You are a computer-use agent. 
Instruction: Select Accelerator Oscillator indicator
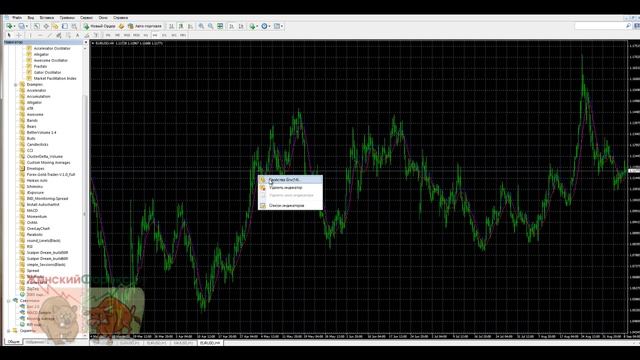[52, 48]
